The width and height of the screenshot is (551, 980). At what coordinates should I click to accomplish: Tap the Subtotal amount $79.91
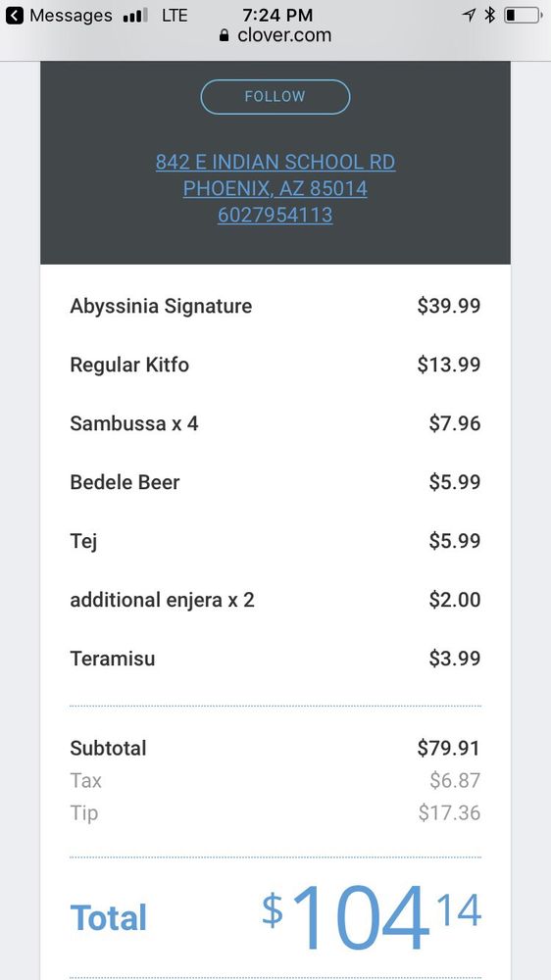(448, 748)
